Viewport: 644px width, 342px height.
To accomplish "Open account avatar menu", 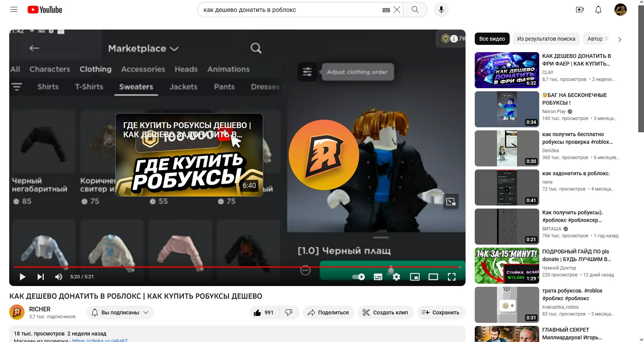I will pos(621,10).
